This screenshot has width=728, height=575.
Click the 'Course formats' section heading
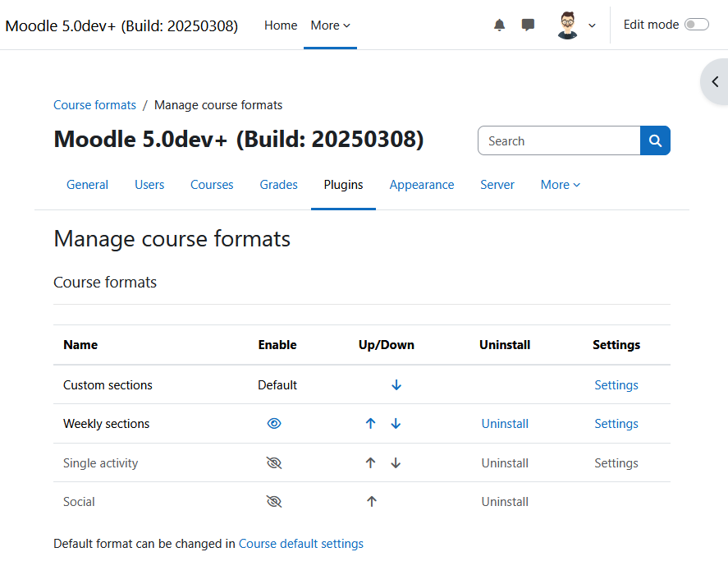[105, 282]
